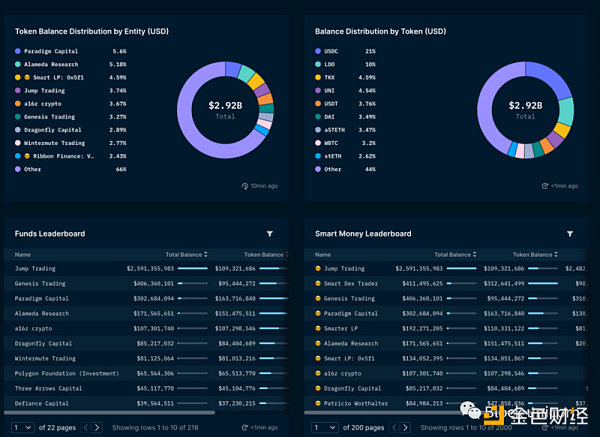Image resolution: width=600 pixels, height=437 pixels.
Task: Go to next page of Funds Leaderboard
Action: tap(97, 427)
